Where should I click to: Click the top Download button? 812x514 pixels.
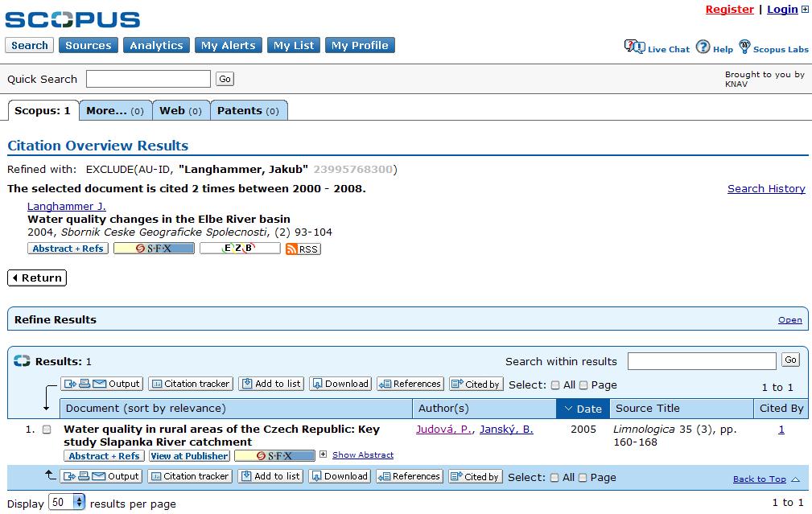[x=340, y=384]
